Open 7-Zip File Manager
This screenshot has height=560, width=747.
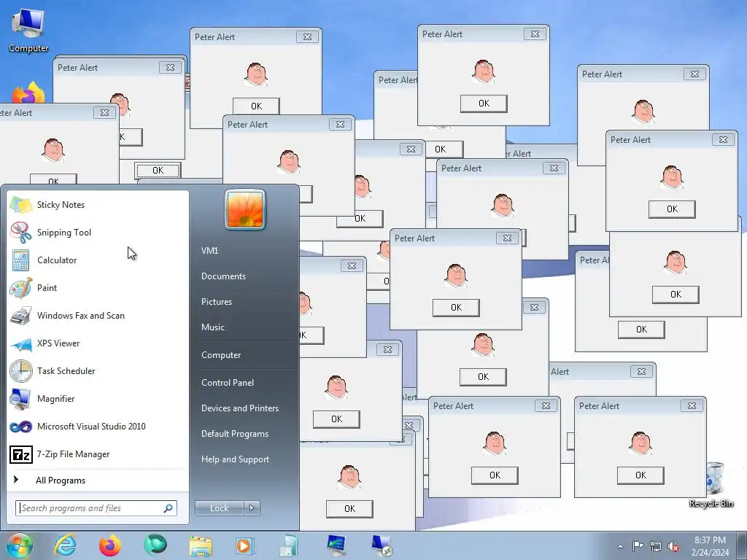point(98,454)
